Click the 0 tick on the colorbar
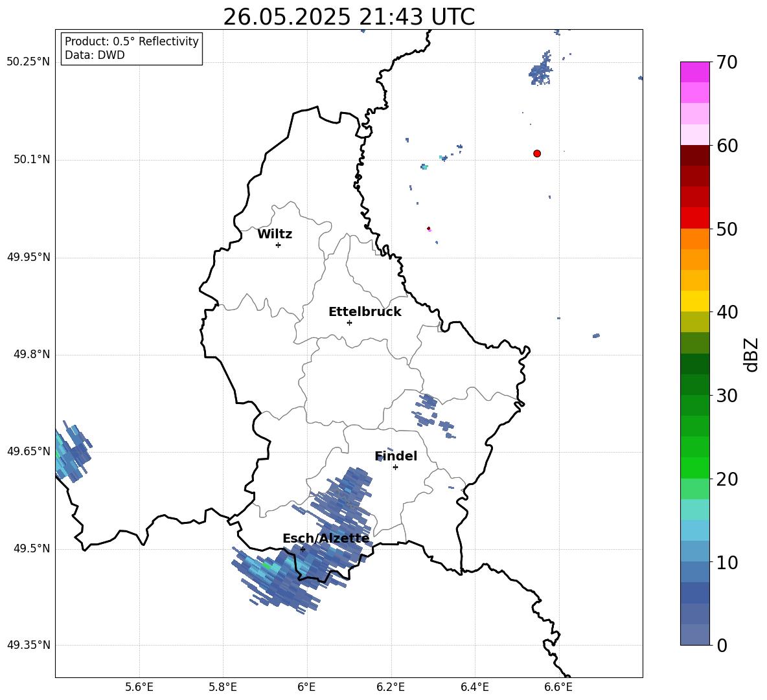Image resolution: width=767 pixels, height=700 pixels. click(722, 645)
